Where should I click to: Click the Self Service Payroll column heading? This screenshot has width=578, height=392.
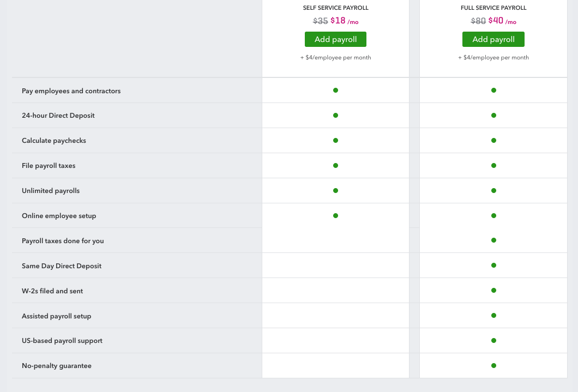[335, 8]
